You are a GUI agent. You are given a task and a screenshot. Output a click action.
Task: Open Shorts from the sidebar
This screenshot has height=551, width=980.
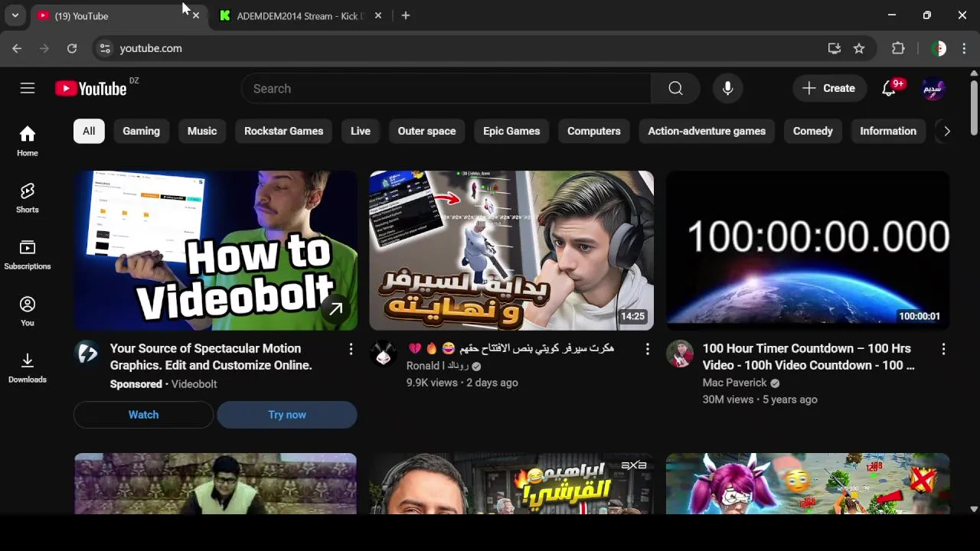tap(28, 198)
